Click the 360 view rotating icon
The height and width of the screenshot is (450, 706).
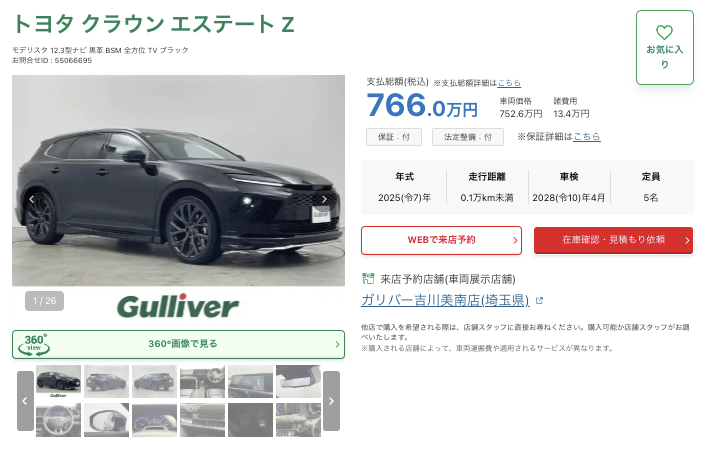point(34,345)
